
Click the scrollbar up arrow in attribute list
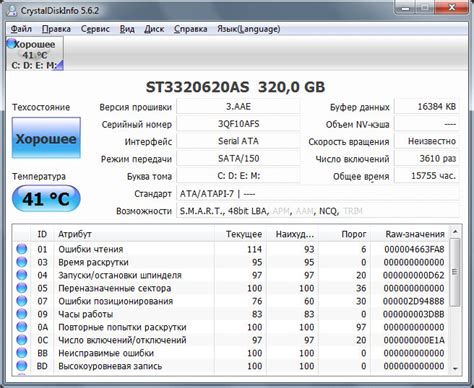click(x=455, y=231)
